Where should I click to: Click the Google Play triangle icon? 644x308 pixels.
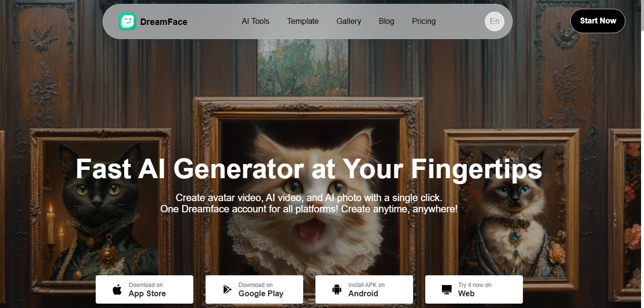(x=227, y=289)
